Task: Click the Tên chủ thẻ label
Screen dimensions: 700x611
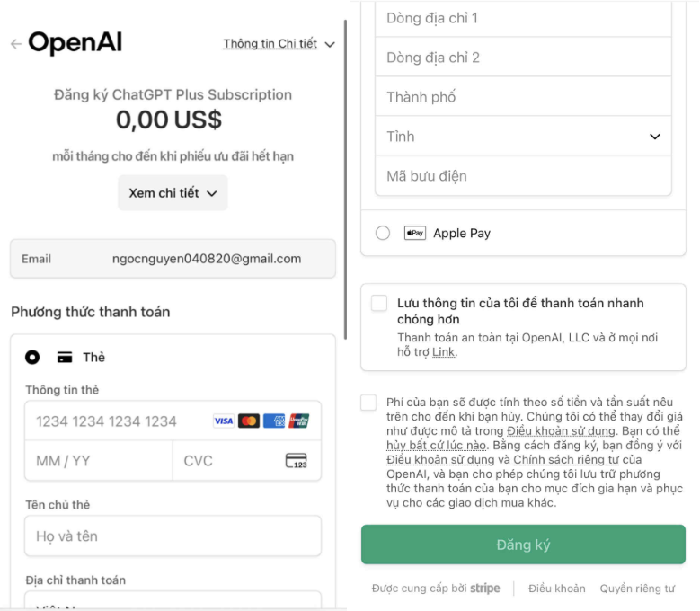Action: 58,505
